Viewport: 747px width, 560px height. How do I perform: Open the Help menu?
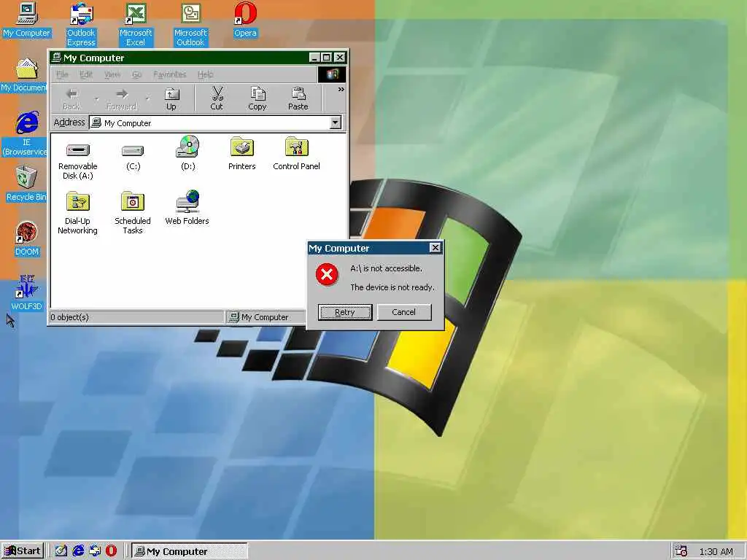coord(205,74)
